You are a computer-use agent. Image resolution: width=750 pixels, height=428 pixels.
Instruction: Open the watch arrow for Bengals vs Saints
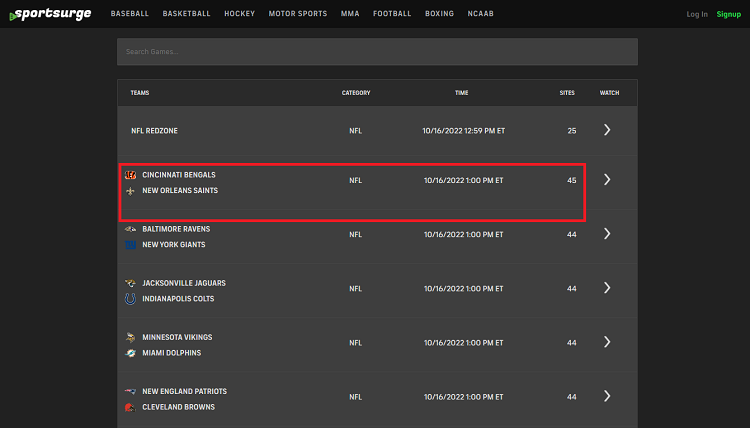point(607,180)
